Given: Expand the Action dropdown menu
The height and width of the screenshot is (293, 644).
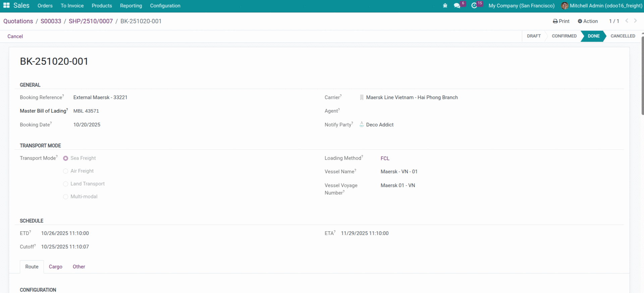Looking at the screenshot, I should tap(588, 21).
